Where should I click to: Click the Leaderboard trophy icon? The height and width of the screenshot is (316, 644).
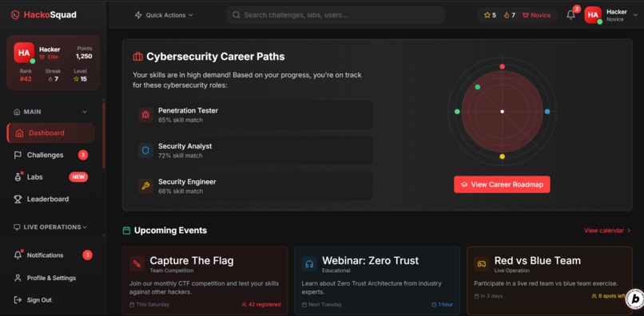pos(18,199)
